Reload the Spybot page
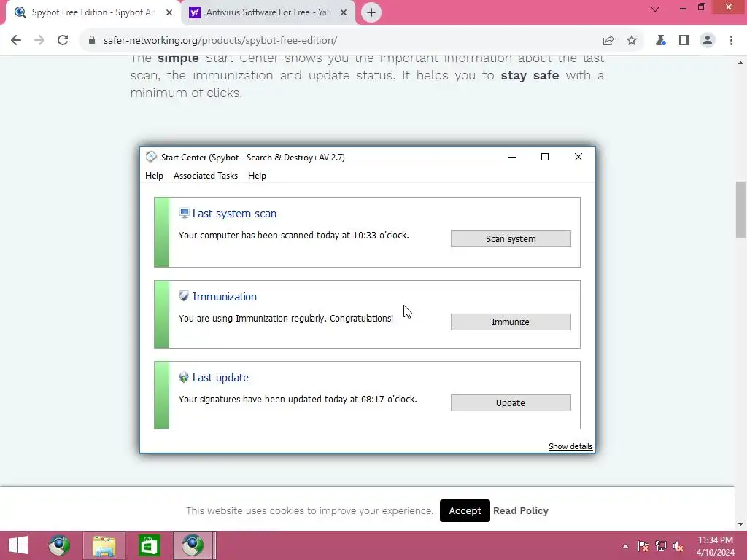Image resolution: width=747 pixels, height=560 pixels. pos(63,41)
